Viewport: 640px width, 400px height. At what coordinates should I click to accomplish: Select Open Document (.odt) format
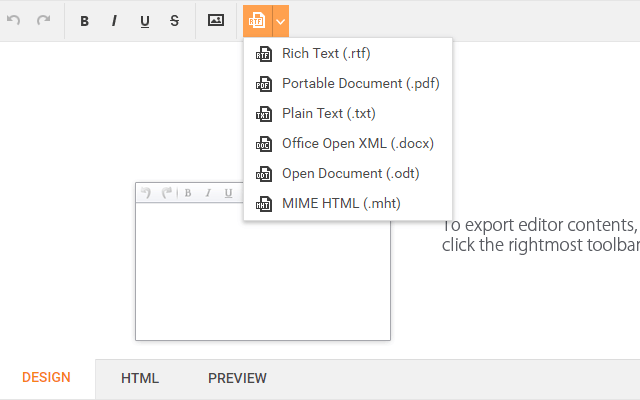[350, 174]
